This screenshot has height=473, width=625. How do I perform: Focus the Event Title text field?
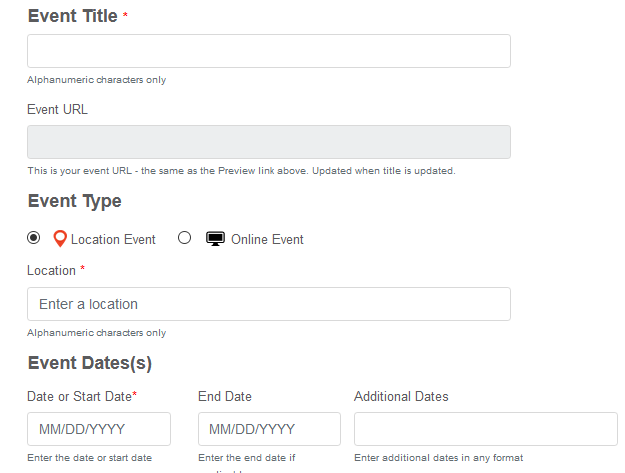pos(269,51)
